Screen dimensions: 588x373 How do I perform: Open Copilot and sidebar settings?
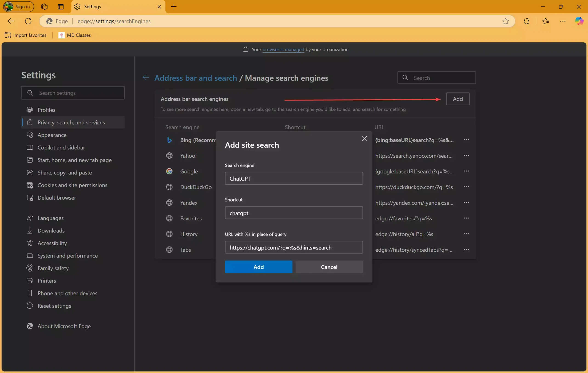[73, 148]
